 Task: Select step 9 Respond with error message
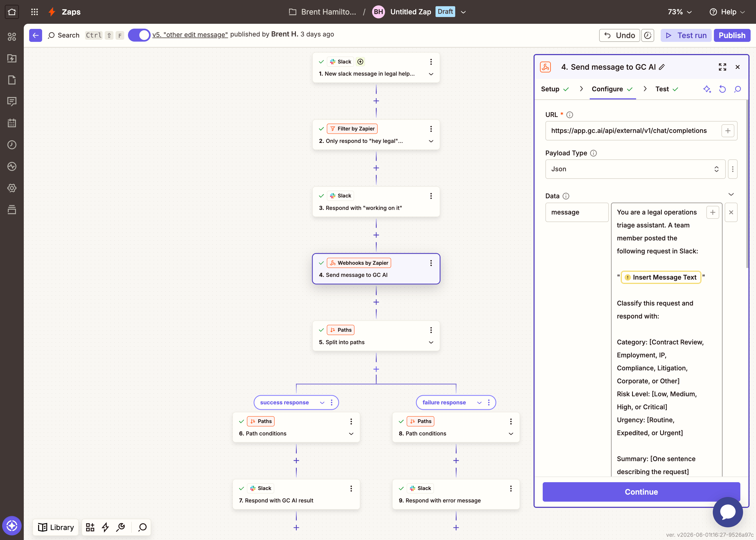click(456, 494)
